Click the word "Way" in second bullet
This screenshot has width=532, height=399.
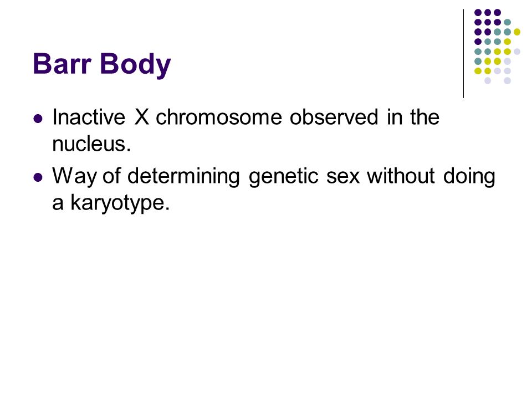[x=75, y=177]
